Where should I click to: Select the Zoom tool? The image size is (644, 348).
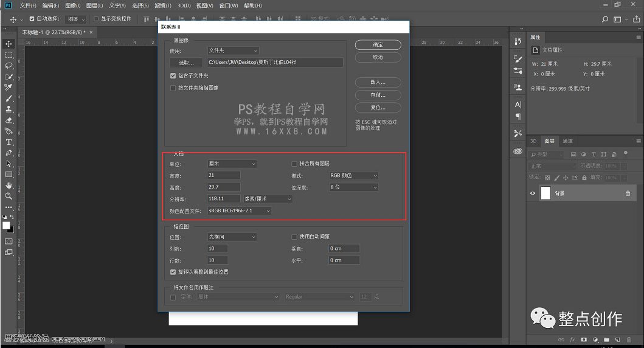(9, 196)
